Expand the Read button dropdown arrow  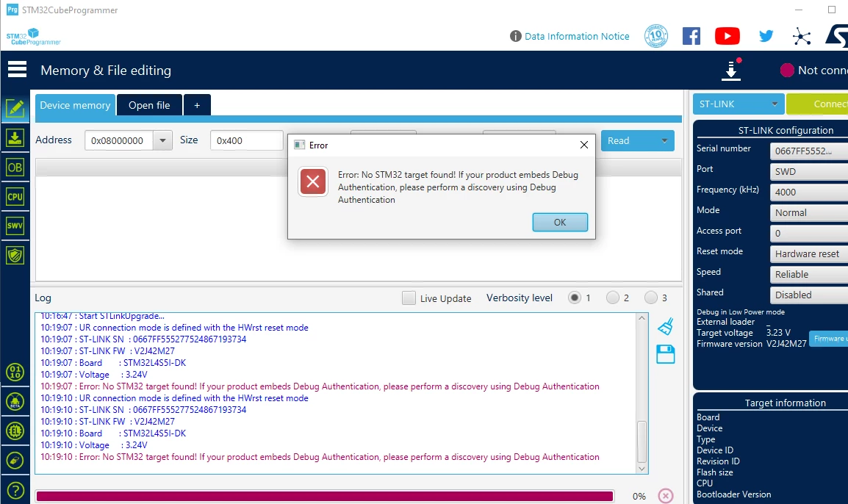pos(665,140)
